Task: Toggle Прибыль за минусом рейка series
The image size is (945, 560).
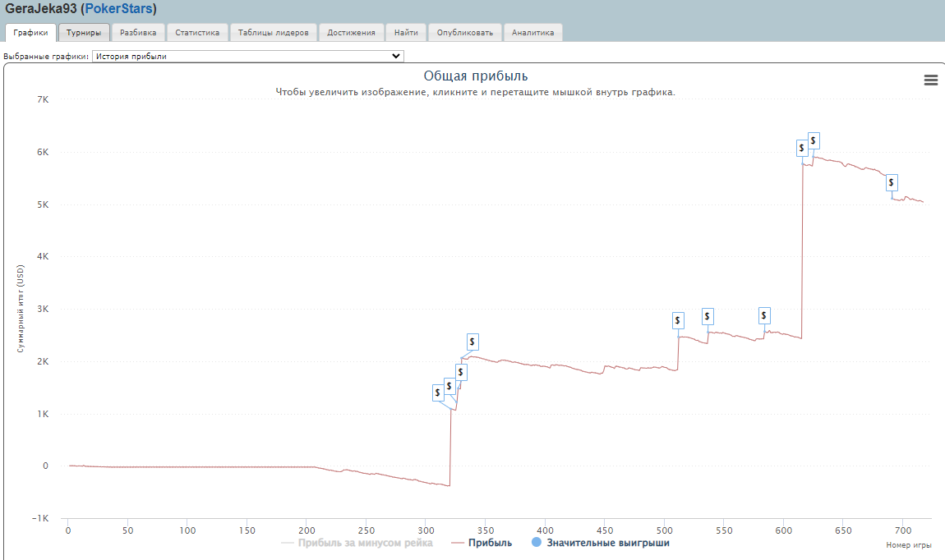Action: pos(367,543)
